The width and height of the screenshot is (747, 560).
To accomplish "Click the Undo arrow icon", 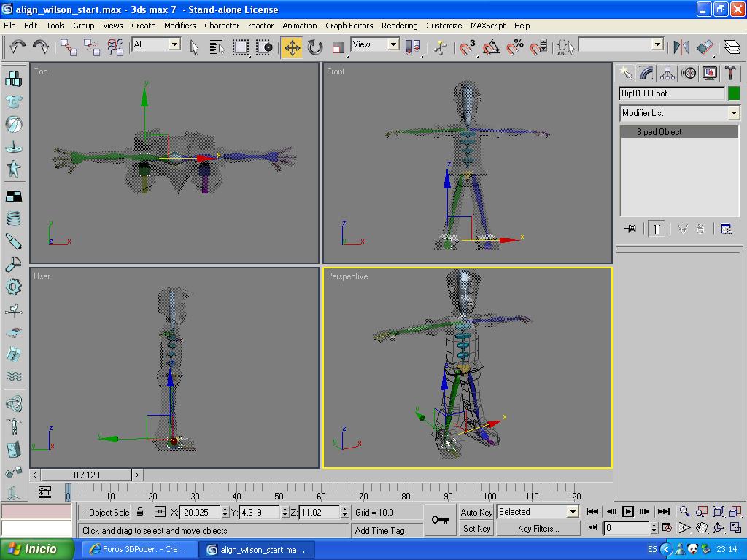I will [18, 47].
